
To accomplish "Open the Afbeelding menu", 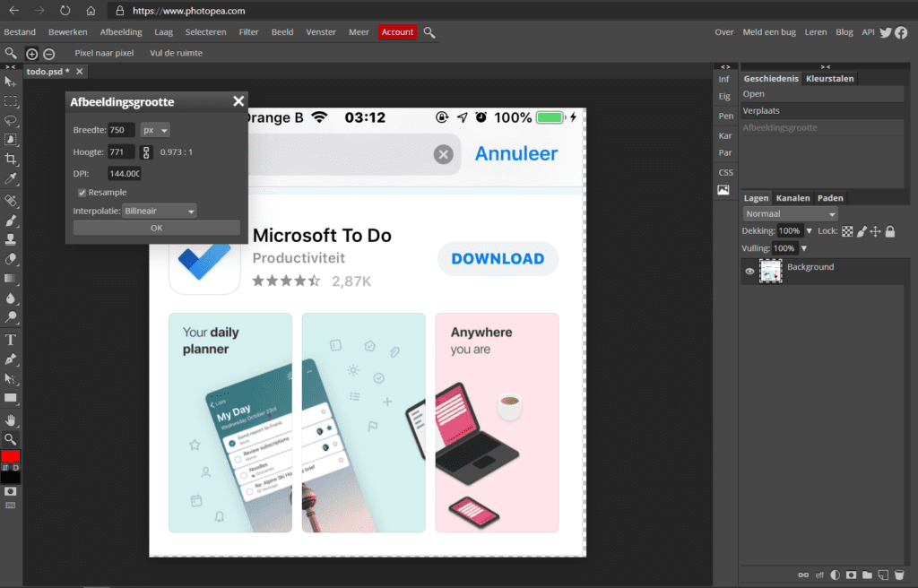I will [121, 32].
